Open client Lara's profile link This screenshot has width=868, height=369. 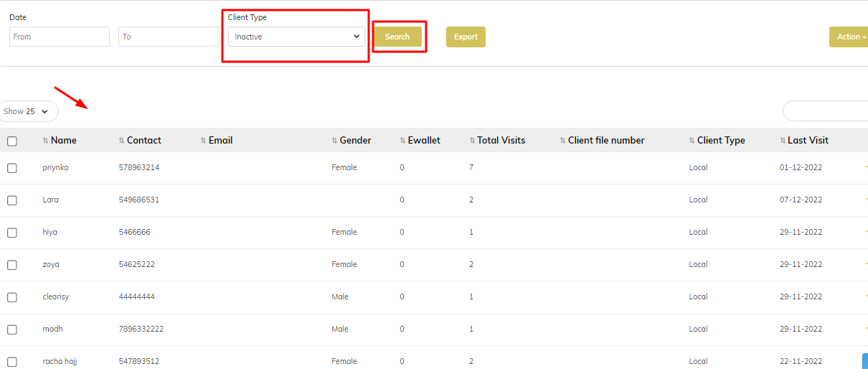[x=51, y=200]
